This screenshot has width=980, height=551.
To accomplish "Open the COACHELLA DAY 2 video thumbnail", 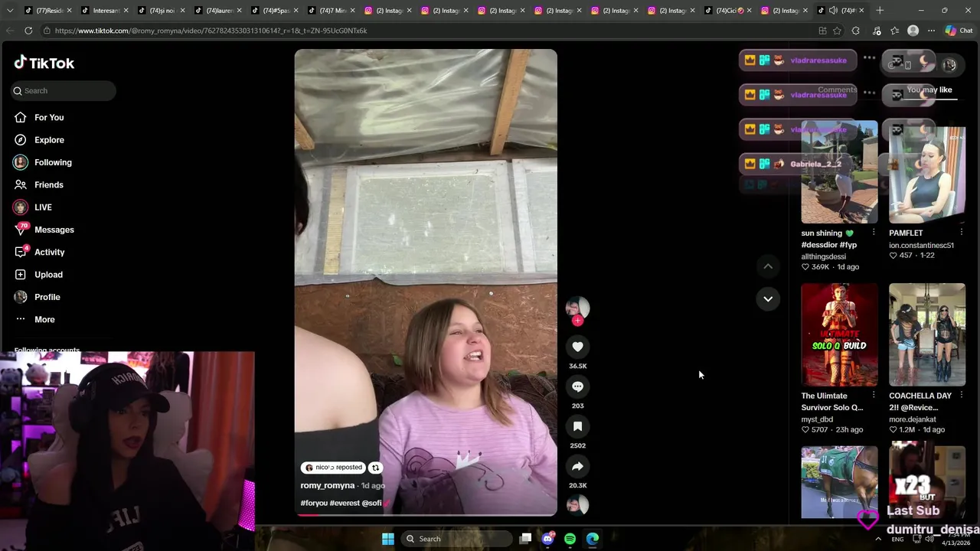I will point(927,334).
